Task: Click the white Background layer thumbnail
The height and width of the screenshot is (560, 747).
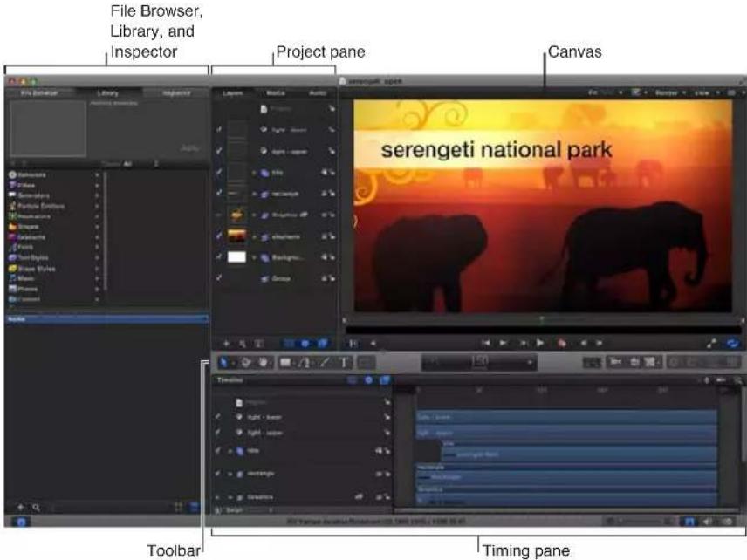Action: point(236,257)
